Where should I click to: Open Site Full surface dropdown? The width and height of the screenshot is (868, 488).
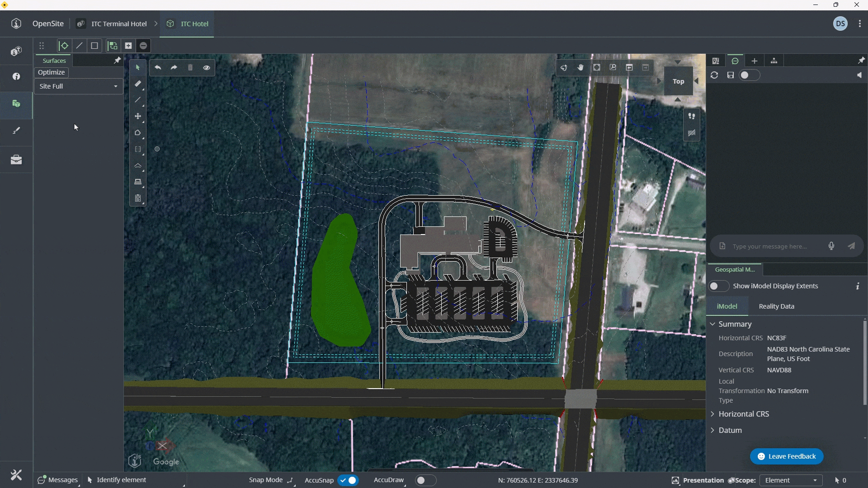pyautogui.click(x=115, y=86)
